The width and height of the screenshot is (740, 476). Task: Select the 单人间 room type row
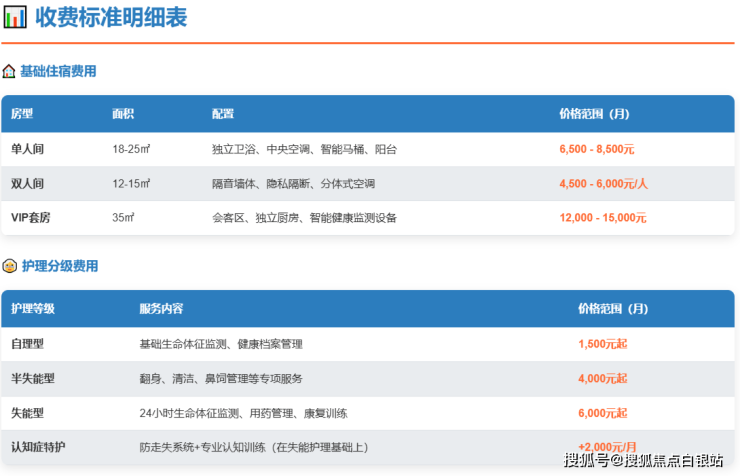[28, 149]
